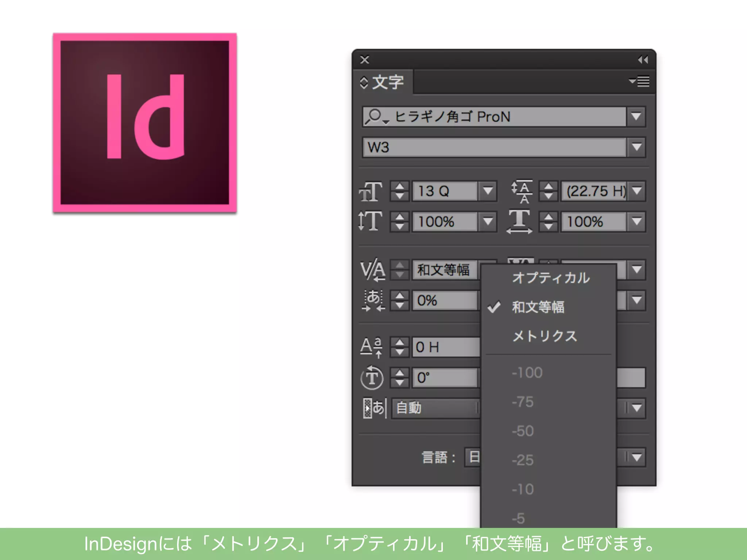Open the 言語 language dropdown arrow

pos(636,457)
